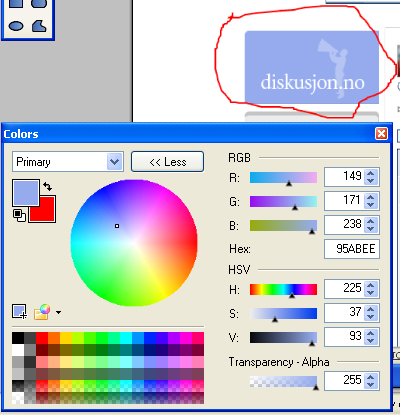Expand the palette menu dropdown arrow
This screenshot has width=400, height=415.
point(58,312)
